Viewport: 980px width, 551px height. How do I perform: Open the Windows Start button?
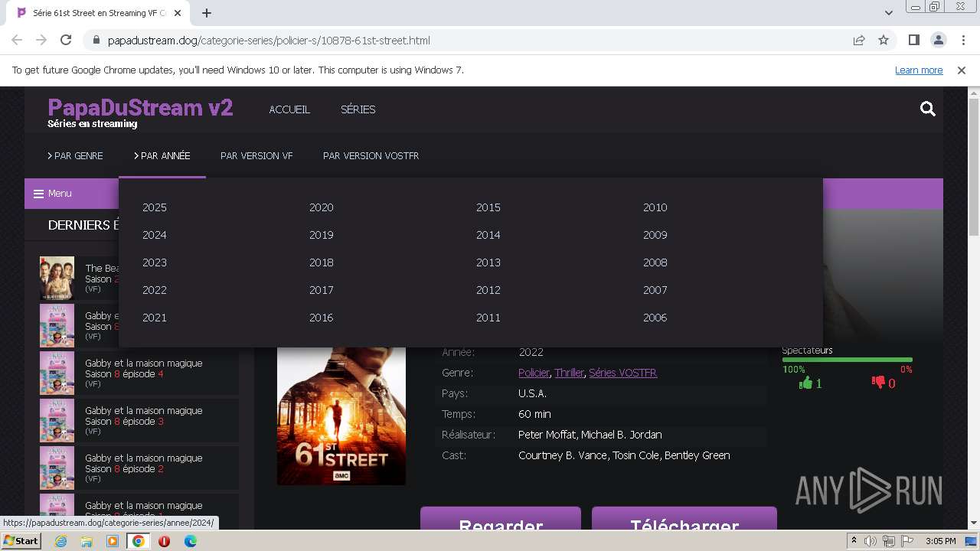coord(21,541)
